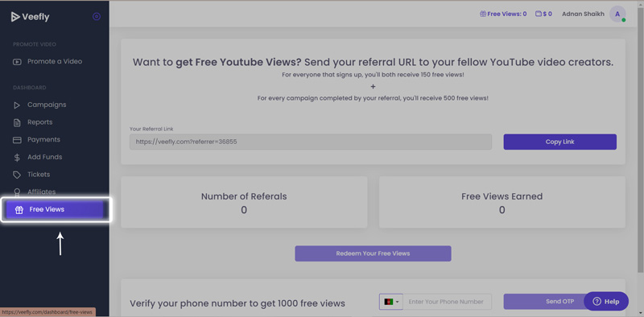The height and width of the screenshot is (317, 644).
Task: Open the Adnan Shaikh profile avatar menu
Action: (x=617, y=14)
